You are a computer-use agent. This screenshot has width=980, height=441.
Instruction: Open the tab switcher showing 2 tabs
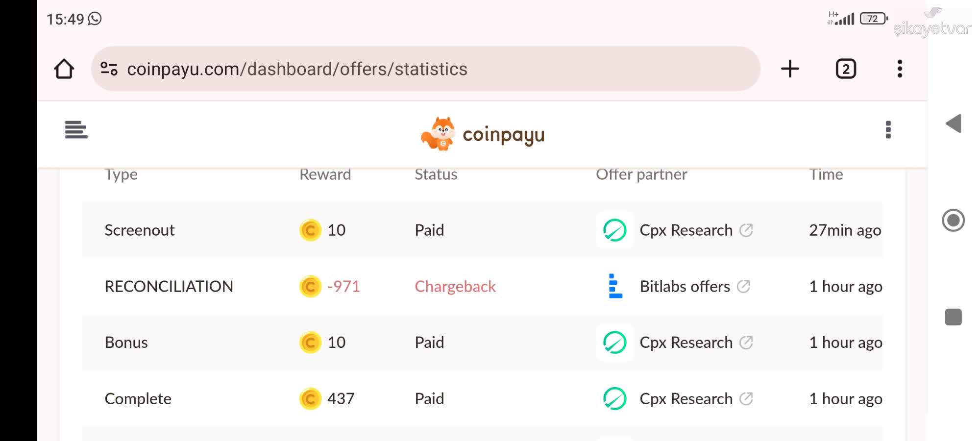click(x=846, y=69)
